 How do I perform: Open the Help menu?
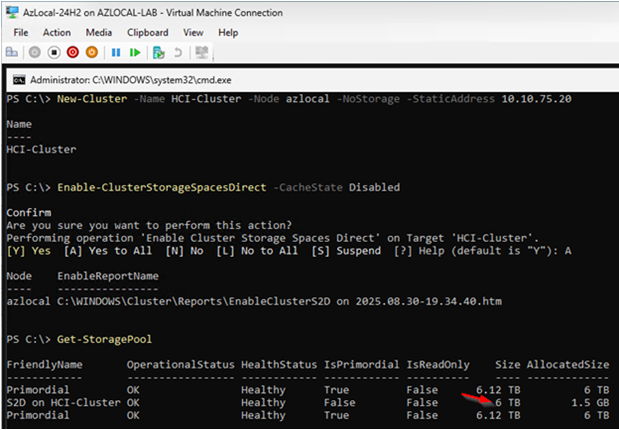click(228, 32)
